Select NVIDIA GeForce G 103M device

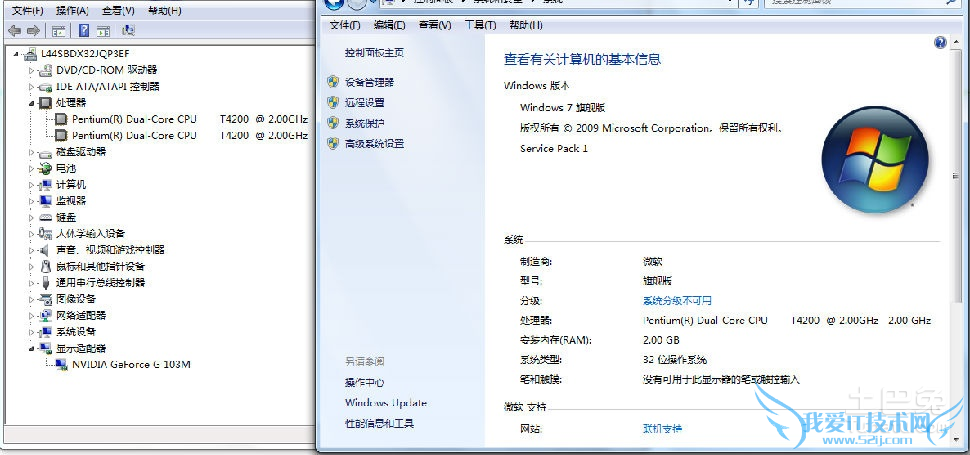131,365
